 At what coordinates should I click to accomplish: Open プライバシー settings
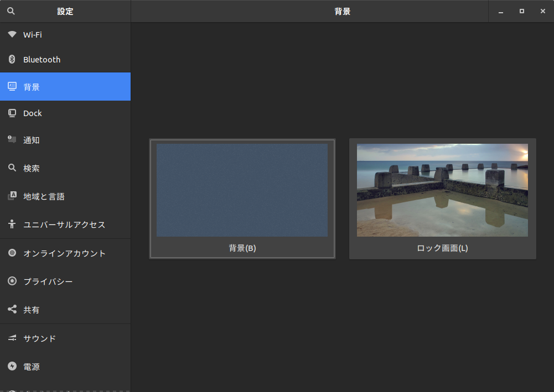point(65,281)
